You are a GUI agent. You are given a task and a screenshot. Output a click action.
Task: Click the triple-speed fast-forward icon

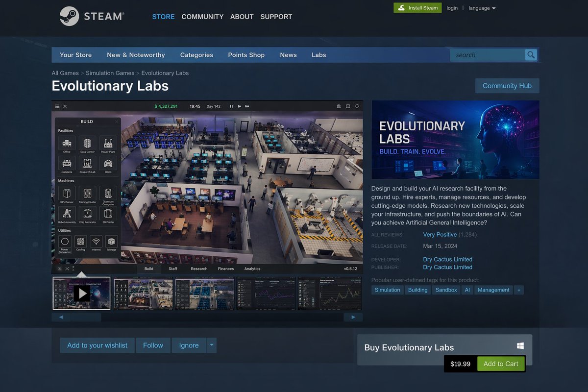pos(247,106)
